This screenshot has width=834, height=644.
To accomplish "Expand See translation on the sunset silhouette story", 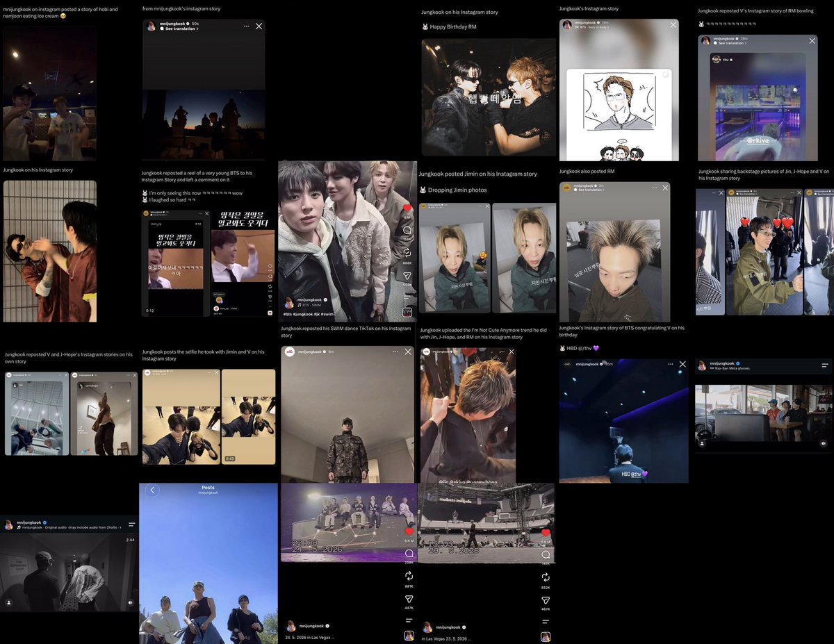I will click(180, 28).
